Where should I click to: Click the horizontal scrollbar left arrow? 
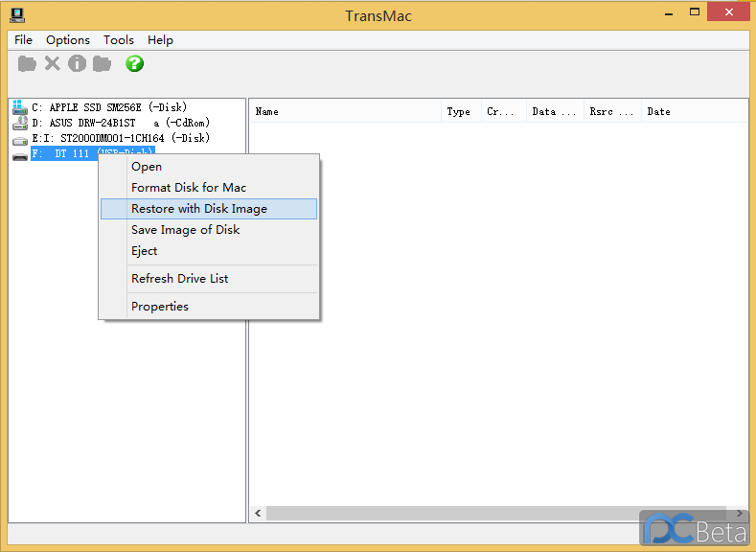tap(257, 515)
